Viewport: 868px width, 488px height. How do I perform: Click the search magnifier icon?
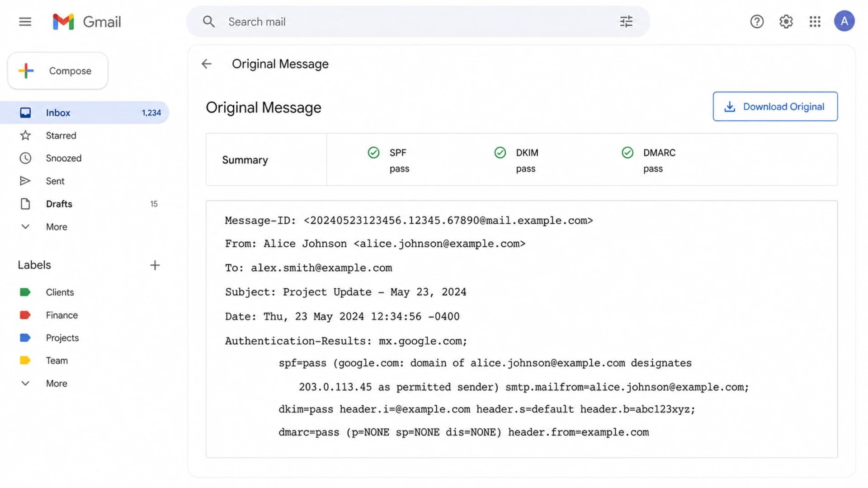click(208, 21)
